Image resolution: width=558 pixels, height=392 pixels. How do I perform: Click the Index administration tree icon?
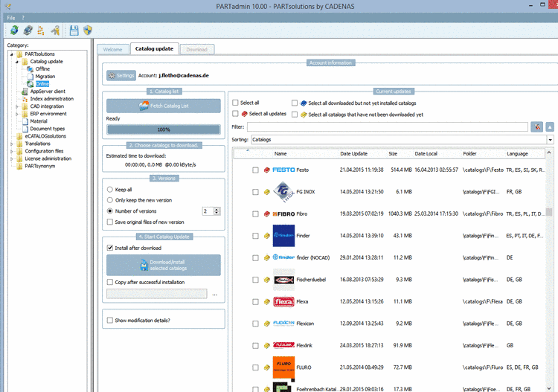(25, 99)
